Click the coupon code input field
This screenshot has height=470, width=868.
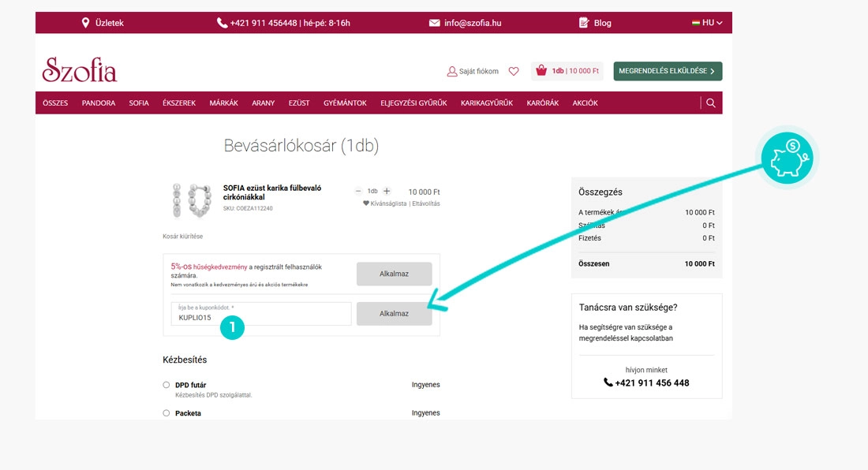pyautogui.click(x=260, y=314)
